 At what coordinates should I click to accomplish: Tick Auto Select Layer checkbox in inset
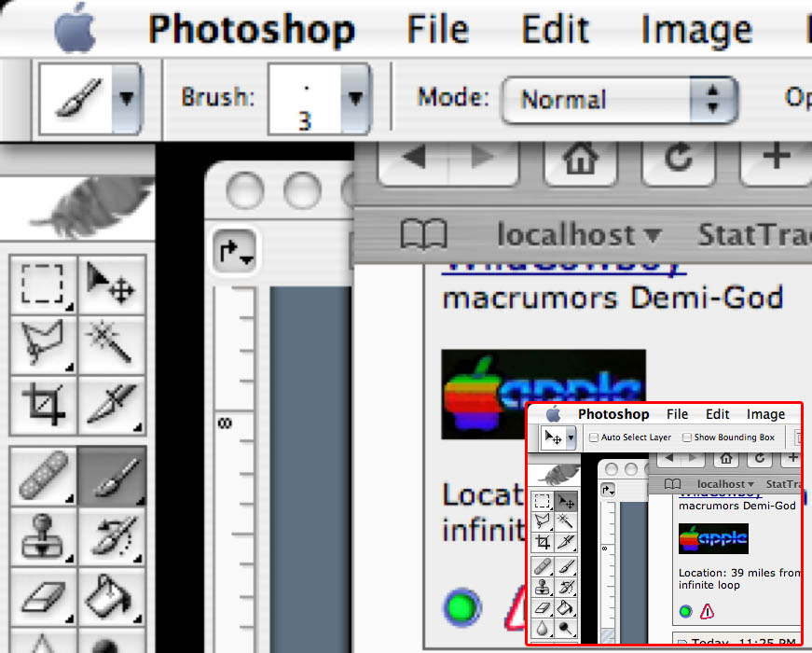click(594, 438)
